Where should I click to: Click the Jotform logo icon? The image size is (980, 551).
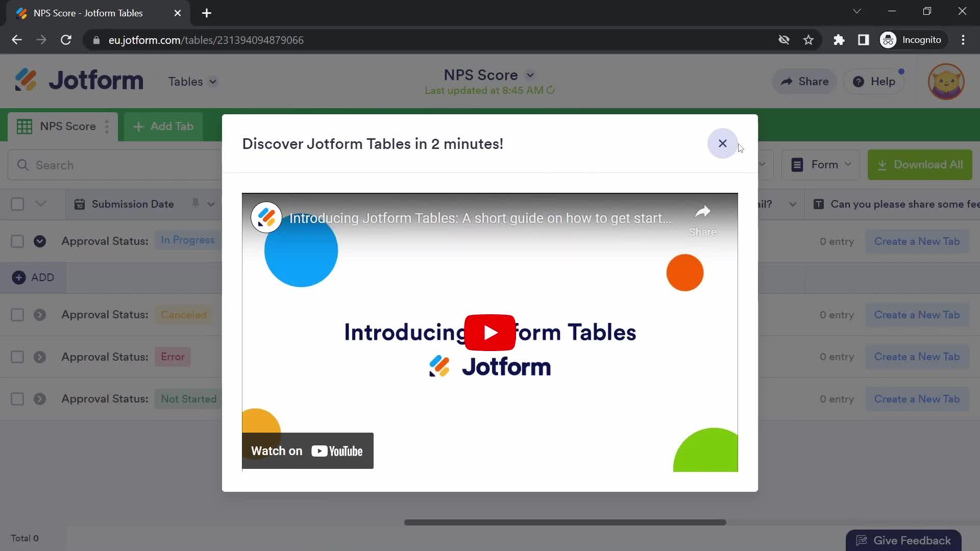click(26, 81)
